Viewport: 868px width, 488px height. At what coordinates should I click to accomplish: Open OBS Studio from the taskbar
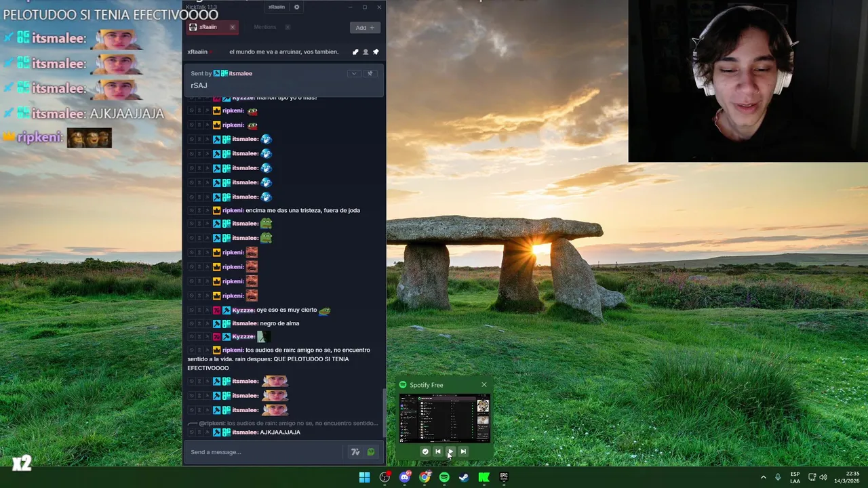(384, 477)
